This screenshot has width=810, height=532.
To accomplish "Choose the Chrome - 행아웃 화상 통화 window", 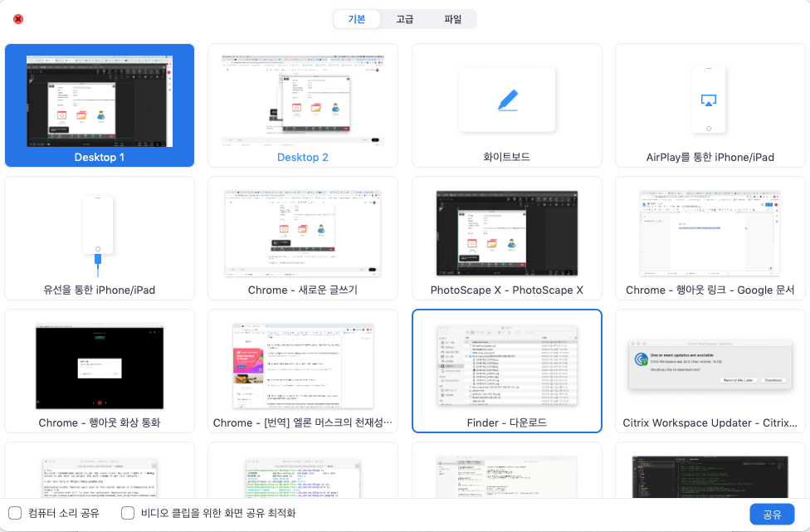I will pos(100,371).
